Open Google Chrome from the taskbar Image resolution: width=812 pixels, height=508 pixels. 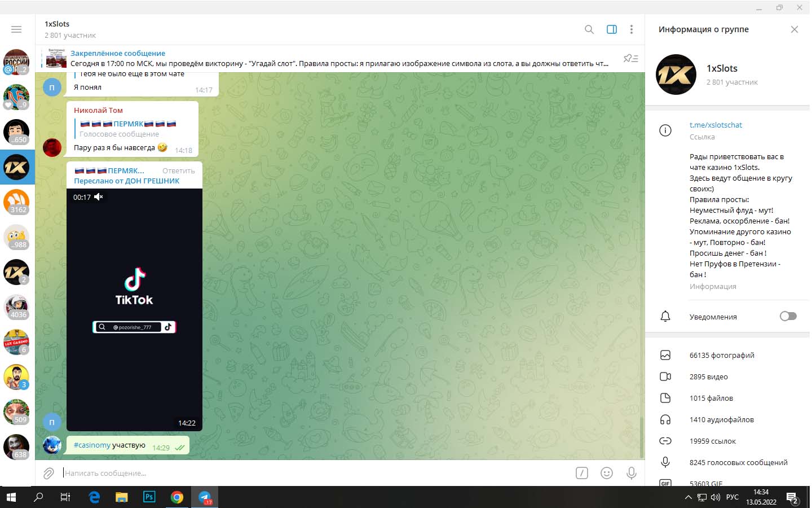[x=177, y=497]
